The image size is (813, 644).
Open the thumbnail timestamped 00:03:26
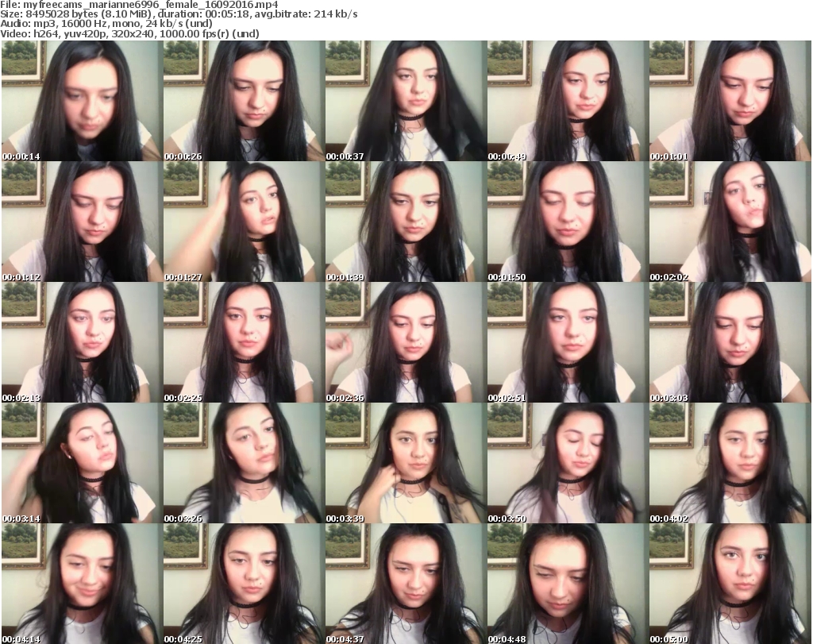click(244, 463)
